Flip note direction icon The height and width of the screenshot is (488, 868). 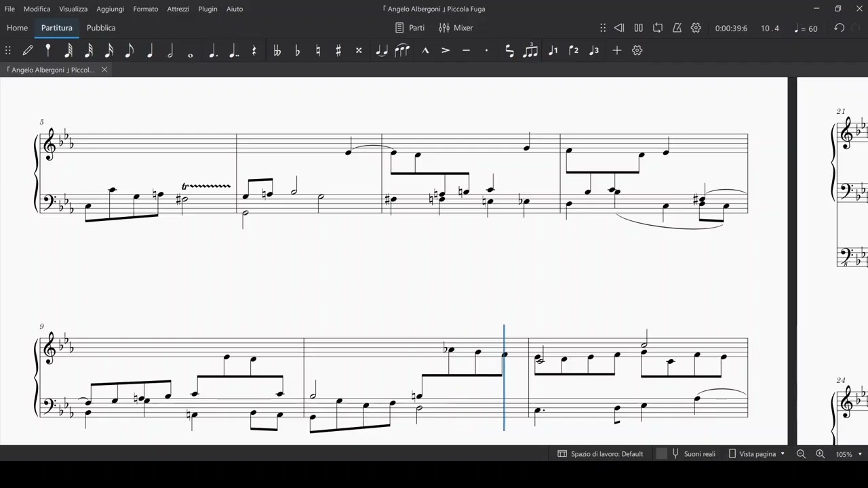pyautogui.click(x=509, y=50)
